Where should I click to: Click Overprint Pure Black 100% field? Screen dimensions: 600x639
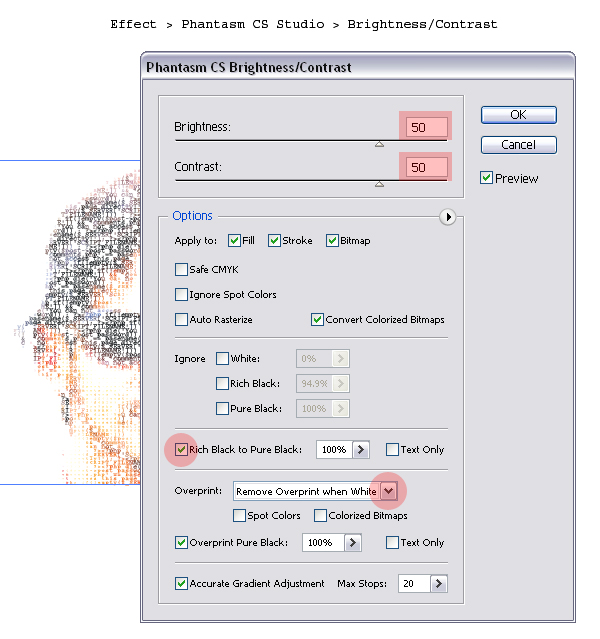click(x=324, y=542)
